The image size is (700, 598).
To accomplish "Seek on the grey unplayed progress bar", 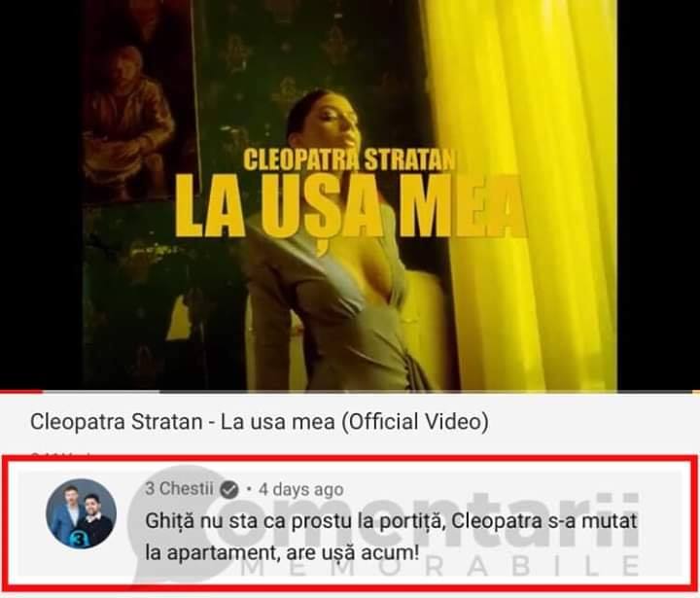I will [x=370, y=392].
